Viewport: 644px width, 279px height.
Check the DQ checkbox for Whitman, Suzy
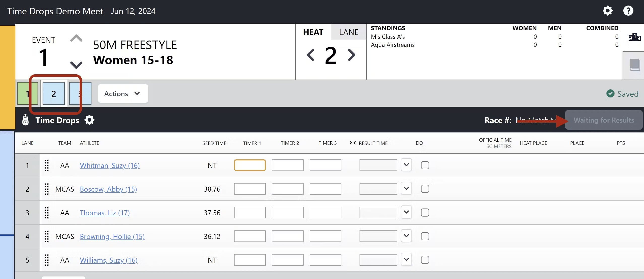coord(425,165)
